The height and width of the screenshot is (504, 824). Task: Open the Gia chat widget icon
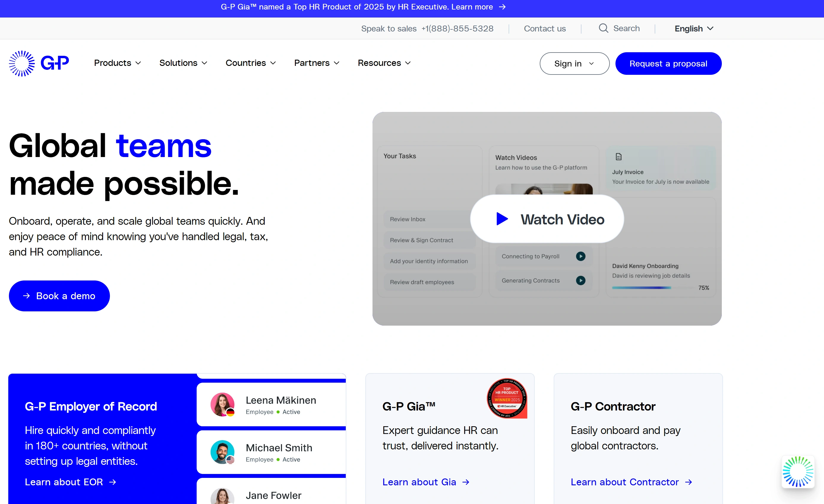pyautogui.click(x=798, y=472)
